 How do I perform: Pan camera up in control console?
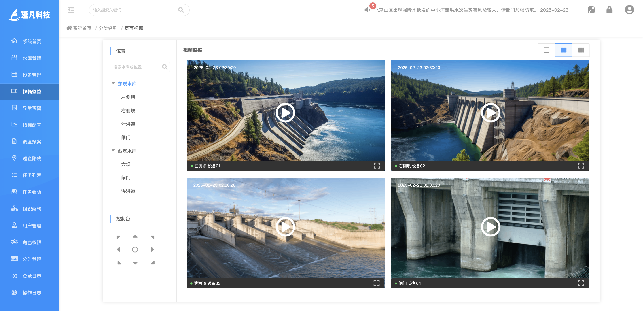click(x=135, y=236)
